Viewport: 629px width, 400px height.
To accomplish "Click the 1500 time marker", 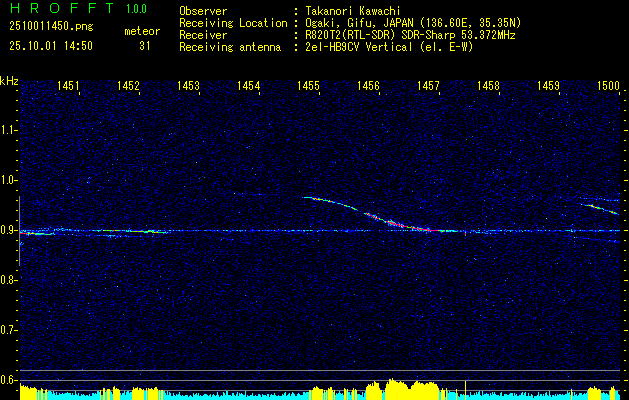I will click(x=608, y=87).
